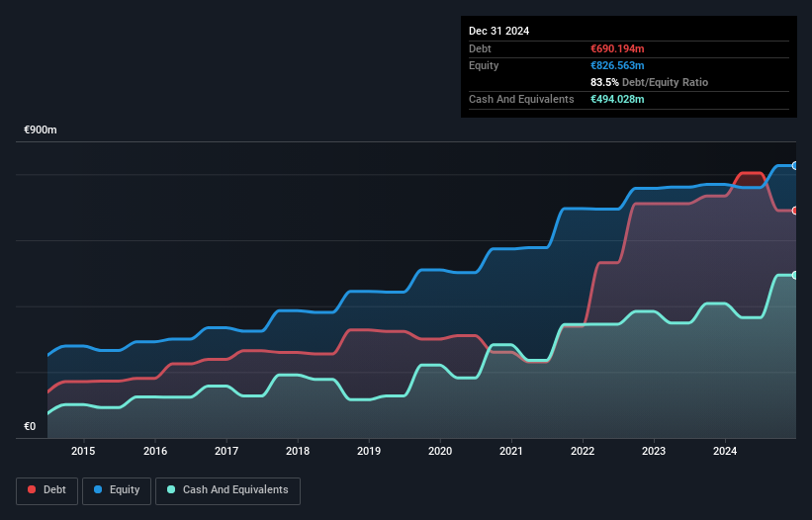The width and height of the screenshot is (812, 520).
Task: Toggle the Equity legend button
Action: pyautogui.click(x=117, y=490)
